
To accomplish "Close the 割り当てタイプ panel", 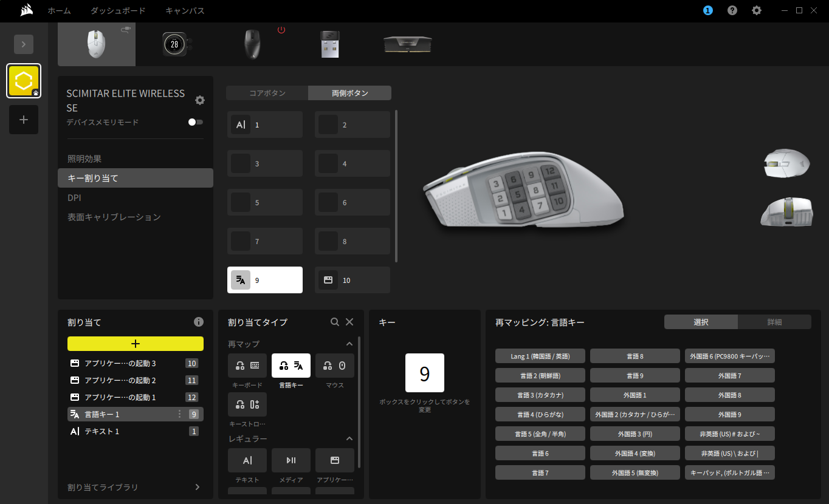I will [x=349, y=322].
